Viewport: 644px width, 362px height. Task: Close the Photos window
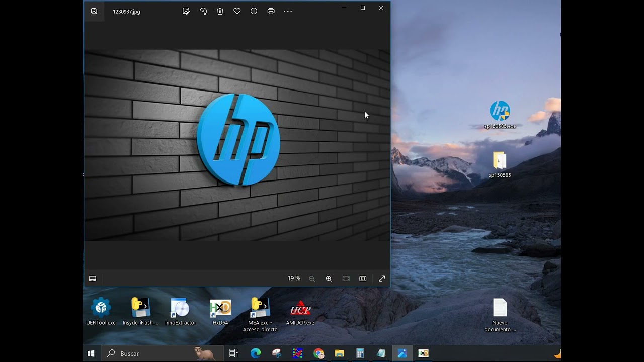[x=381, y=8]
